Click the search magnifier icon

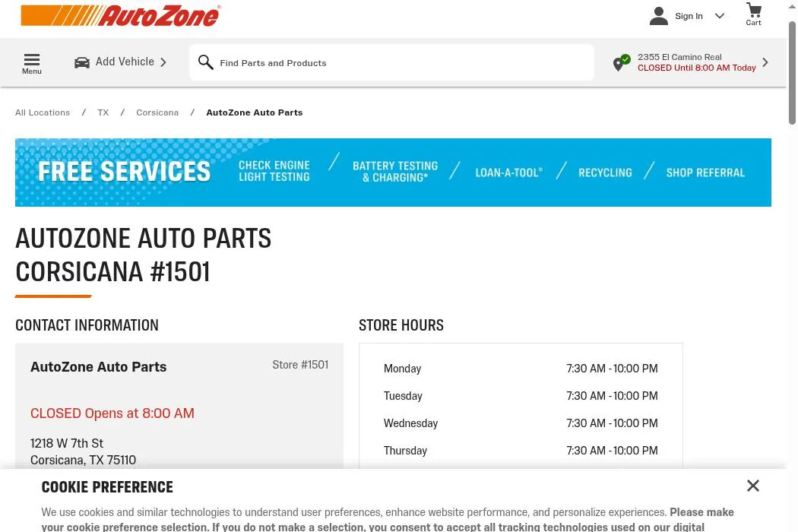pyautogui.click(x=206, y=62)
